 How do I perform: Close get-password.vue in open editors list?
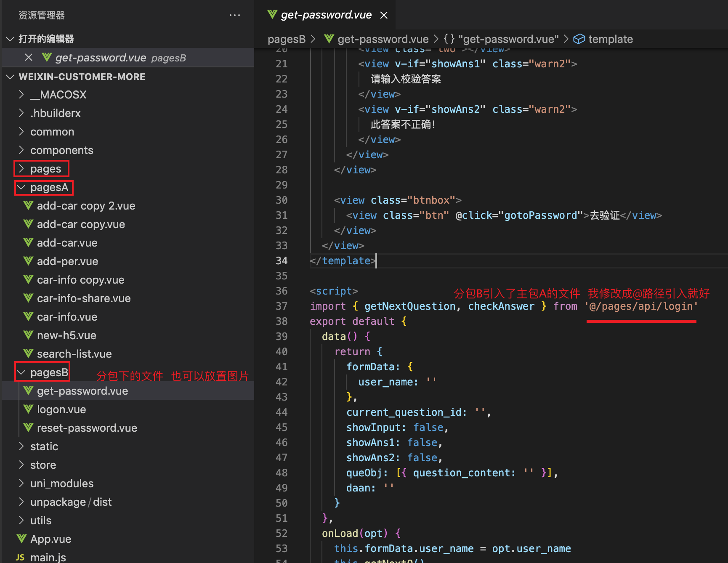[x=29, y=57]
